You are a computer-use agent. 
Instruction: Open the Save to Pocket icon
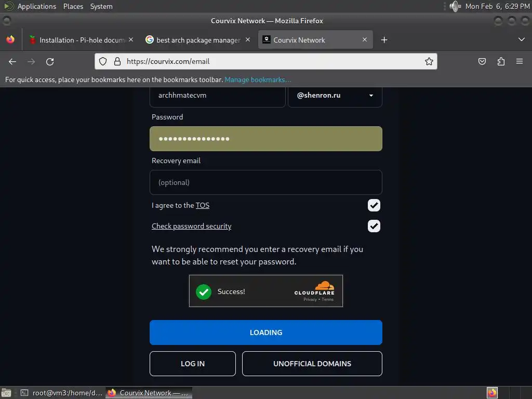point(482,61)
